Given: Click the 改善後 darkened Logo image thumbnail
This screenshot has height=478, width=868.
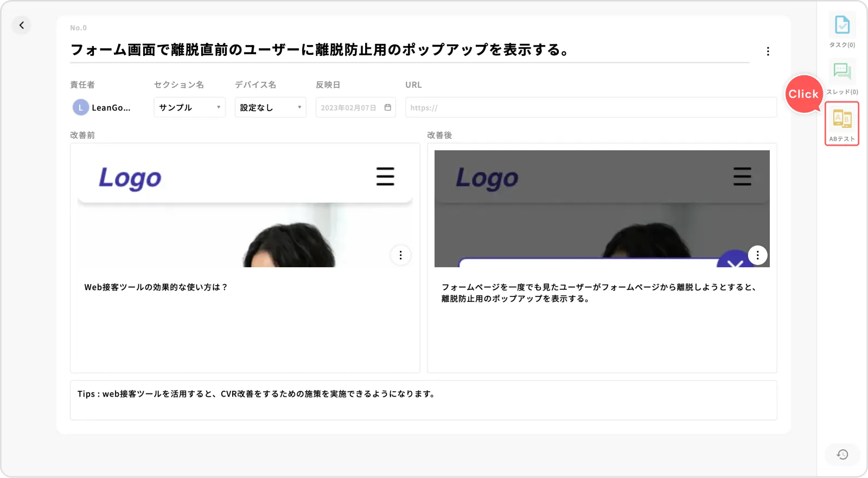Looking at the screenshot, I should click(602, 208).
